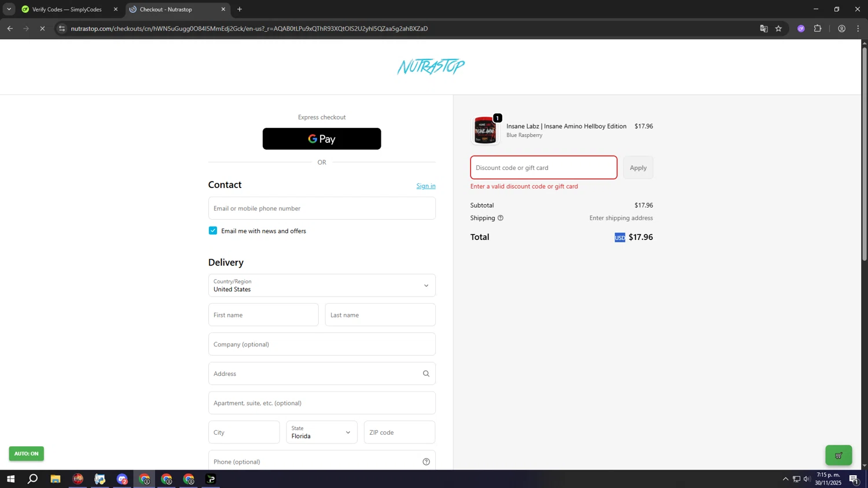Click the site information icon in address bar
The width and height of the screenshot is (868, 488).
[62, 28]
